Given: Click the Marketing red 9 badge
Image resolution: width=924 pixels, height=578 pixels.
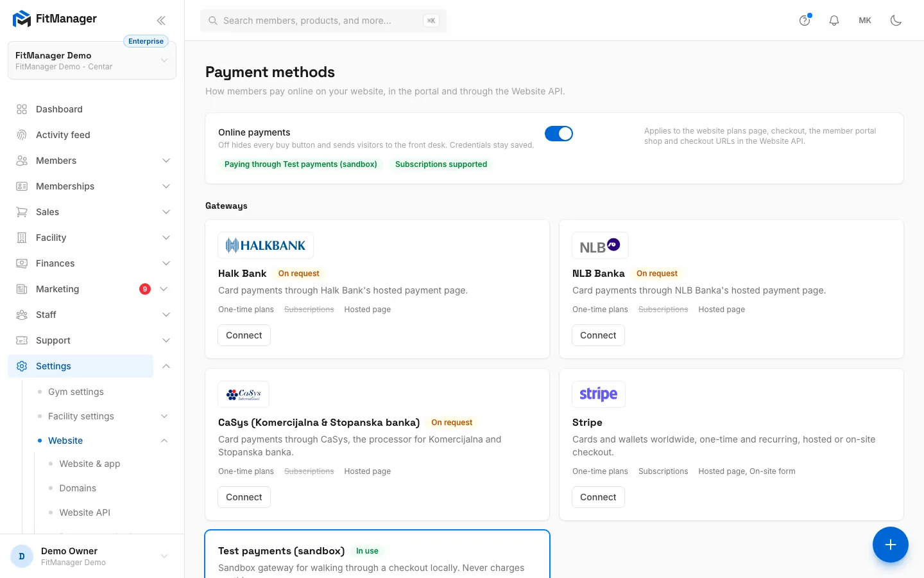Looking at the screenshot, I should tap(145, 289).
